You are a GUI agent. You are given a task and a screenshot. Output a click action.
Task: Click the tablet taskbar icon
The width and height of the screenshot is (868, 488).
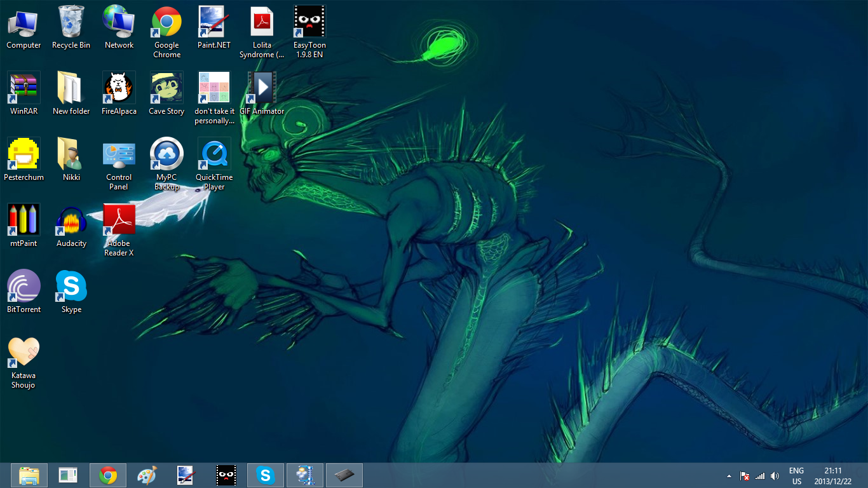344,475
